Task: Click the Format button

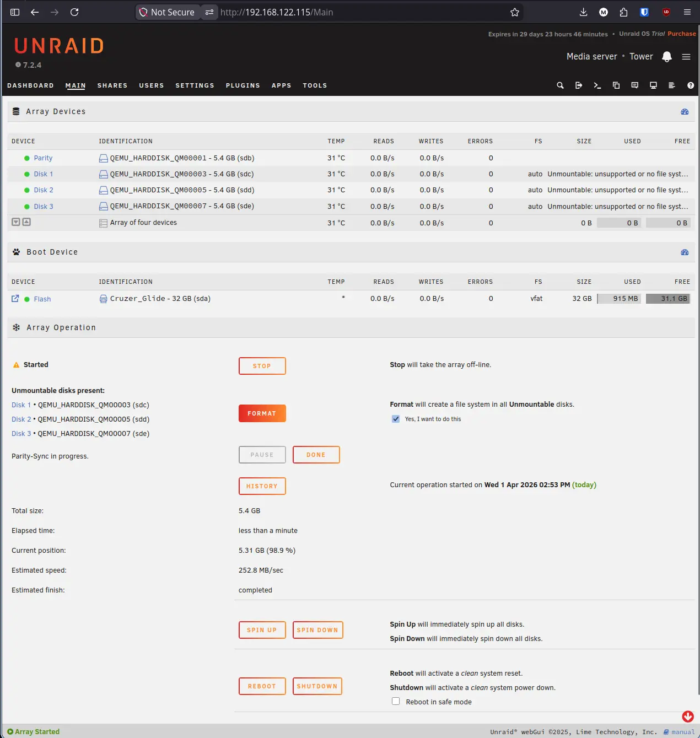Action: [262, 413]
